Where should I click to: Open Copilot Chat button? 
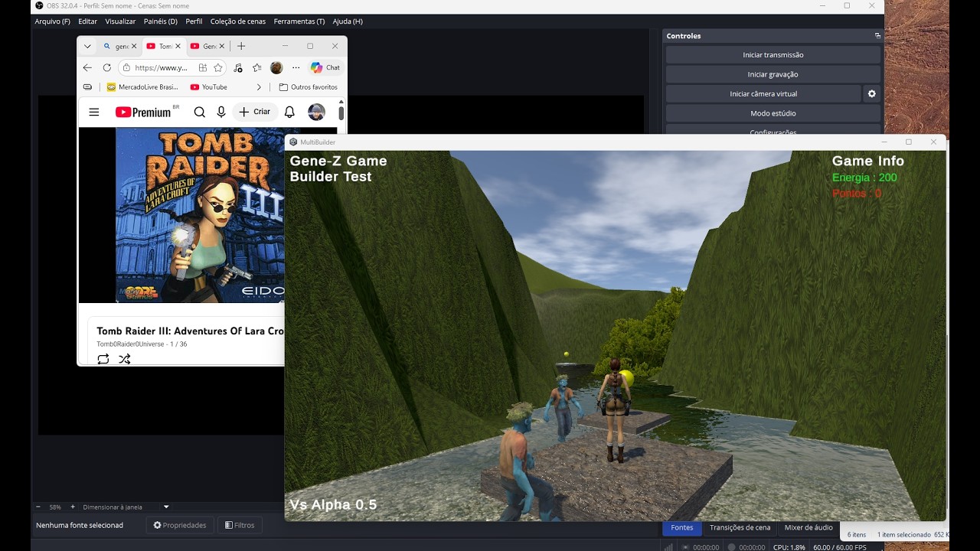pyautogui.click(x=325, y=67)
